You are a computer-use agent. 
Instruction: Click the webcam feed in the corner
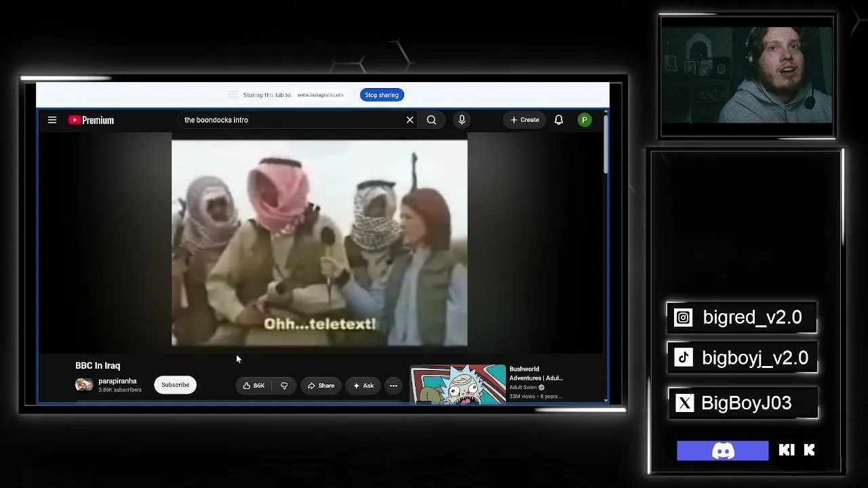click(747, 76)
